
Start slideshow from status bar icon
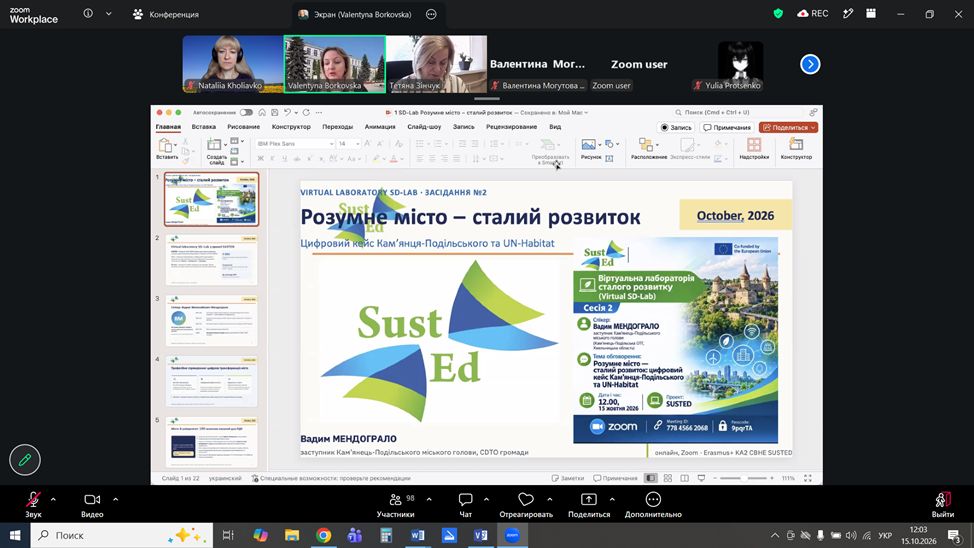click(701, 478)
